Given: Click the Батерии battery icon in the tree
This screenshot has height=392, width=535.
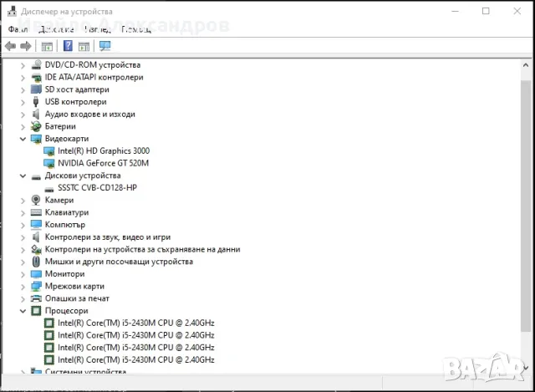Looking at the screenshot, I should pos(36,126).
